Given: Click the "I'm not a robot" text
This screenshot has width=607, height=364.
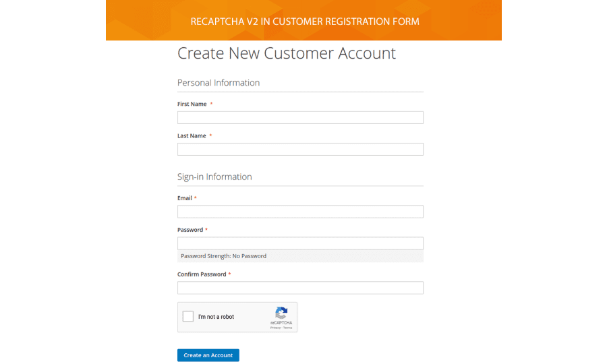Looking at the screenshot, I should tap(216, 317).
